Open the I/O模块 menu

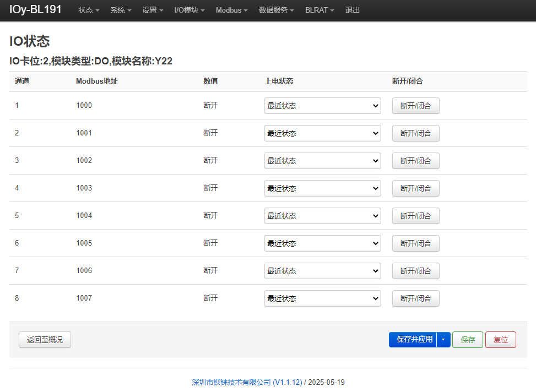coord(190,10)
